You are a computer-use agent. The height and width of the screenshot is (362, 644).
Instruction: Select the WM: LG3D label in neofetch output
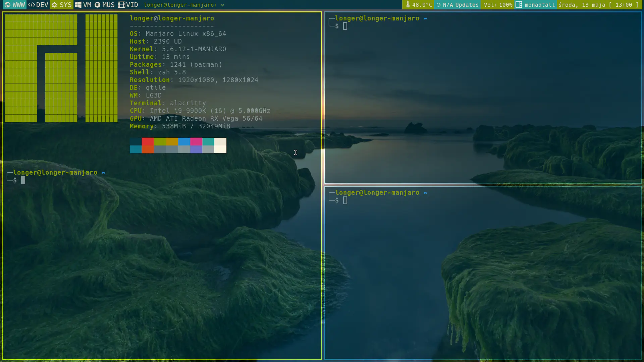click(146, 96)
